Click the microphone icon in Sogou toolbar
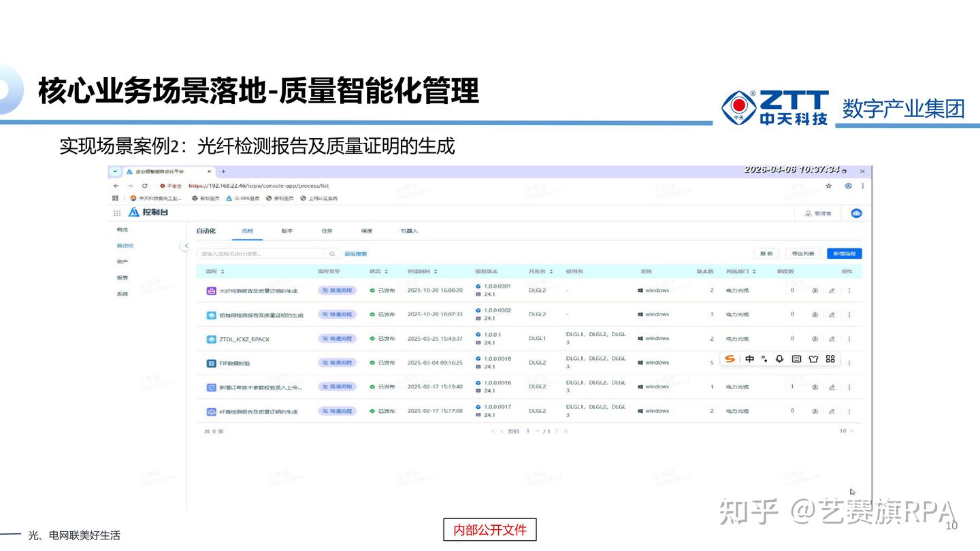 pyautogui.click(x=780, y=358)
